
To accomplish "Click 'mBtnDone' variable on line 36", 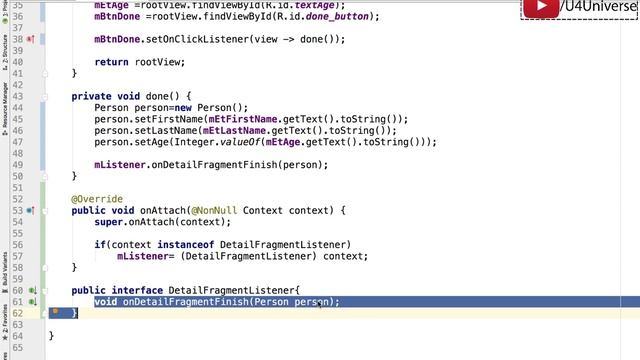I will click(117, 16).
